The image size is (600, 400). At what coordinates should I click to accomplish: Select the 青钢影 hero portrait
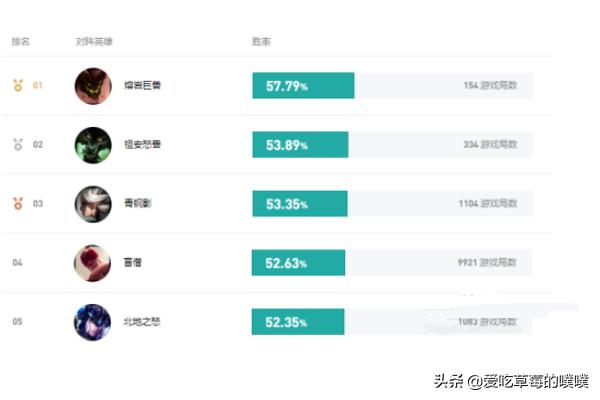click(x=93, y=204)
